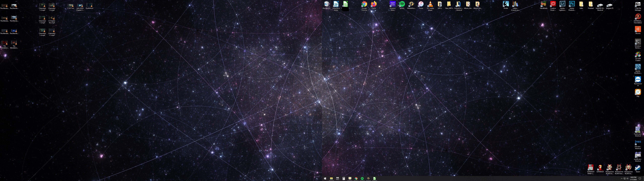Open SUPERHOT MIND CONTROL shortcut
Screen dimensions: 644x181
click(x=591, y=169)
